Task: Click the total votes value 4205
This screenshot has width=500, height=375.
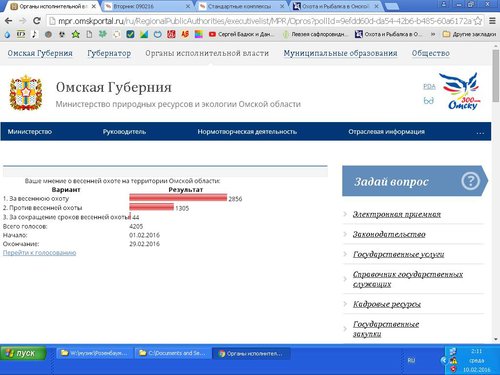Action: [x=136, y=226]
